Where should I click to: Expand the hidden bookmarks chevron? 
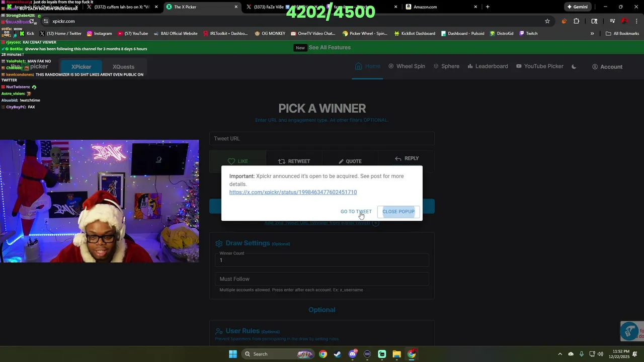coord(592,34)
